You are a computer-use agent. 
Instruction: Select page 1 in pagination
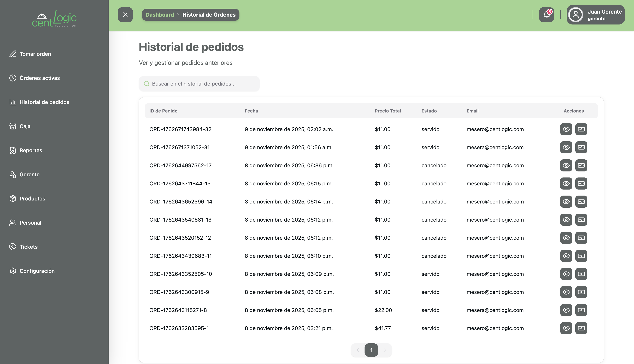pos(371,350)
